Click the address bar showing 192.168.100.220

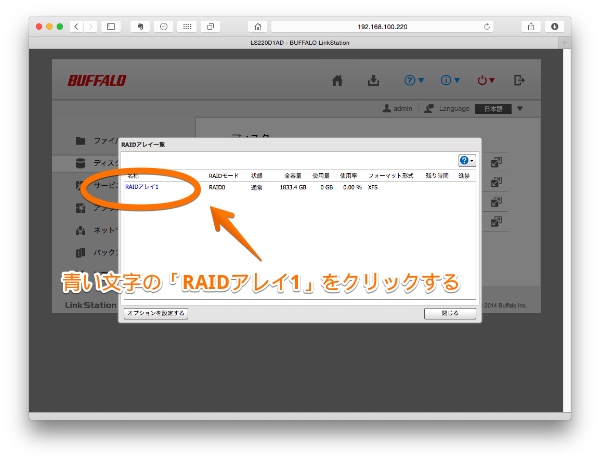click(x=382, y=26)
